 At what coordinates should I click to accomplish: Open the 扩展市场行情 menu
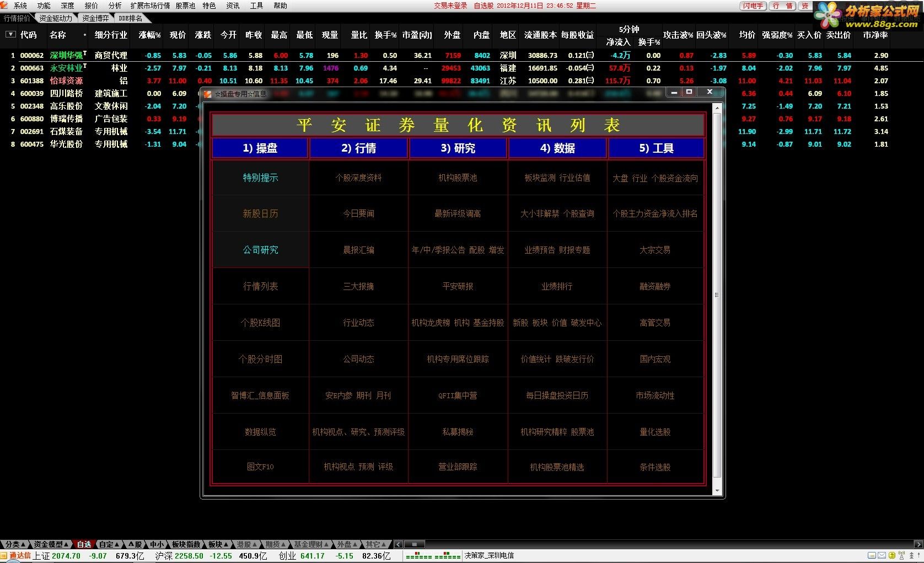(x=150, y=6)
